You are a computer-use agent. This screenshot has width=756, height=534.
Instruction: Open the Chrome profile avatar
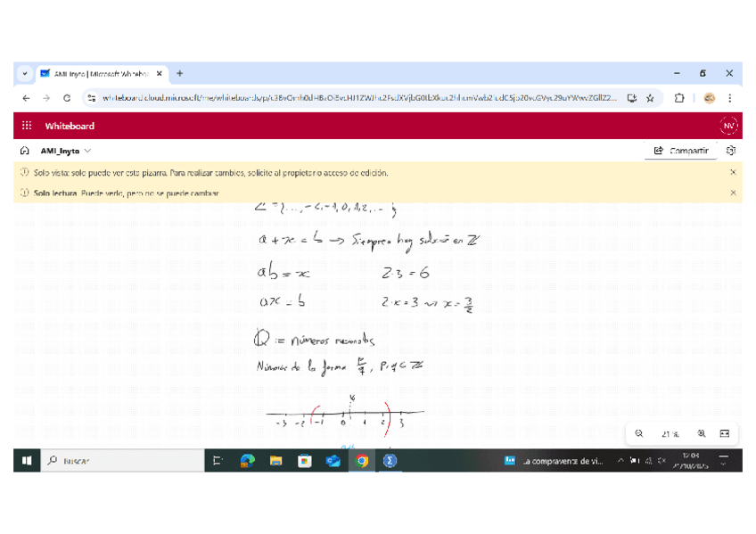click(710, 98)
